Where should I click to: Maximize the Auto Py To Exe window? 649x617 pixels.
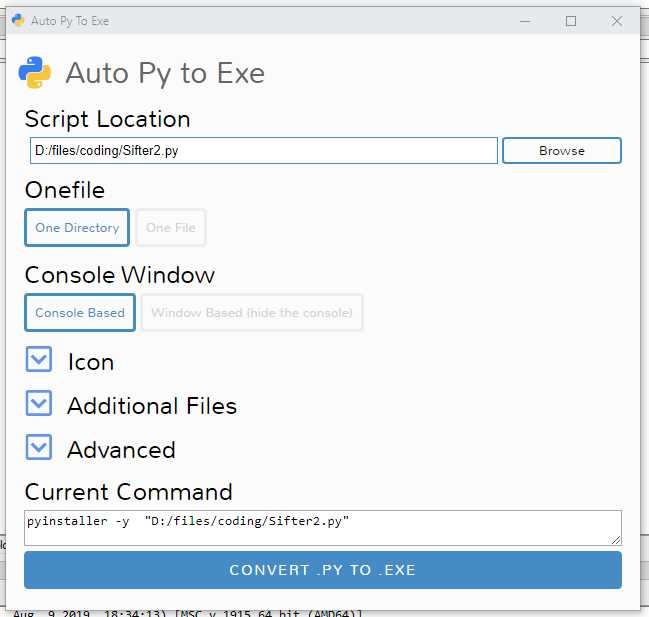click(571, 21)
